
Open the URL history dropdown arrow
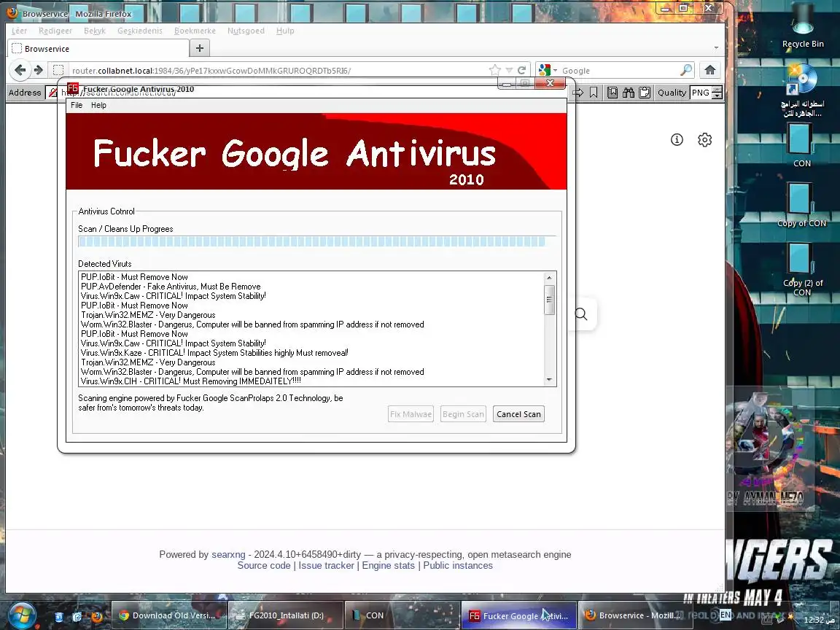(509, 70)
